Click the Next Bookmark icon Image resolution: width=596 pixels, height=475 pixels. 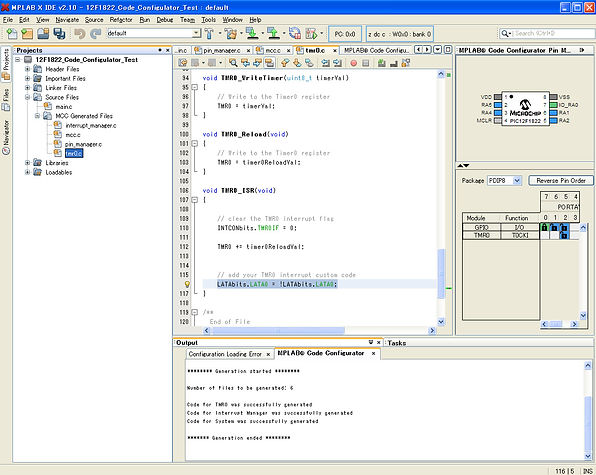[x=297, y=63]
